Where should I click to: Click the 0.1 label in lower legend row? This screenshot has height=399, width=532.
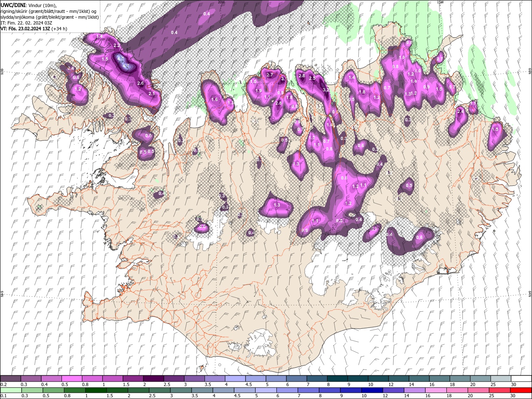point(4,396)
